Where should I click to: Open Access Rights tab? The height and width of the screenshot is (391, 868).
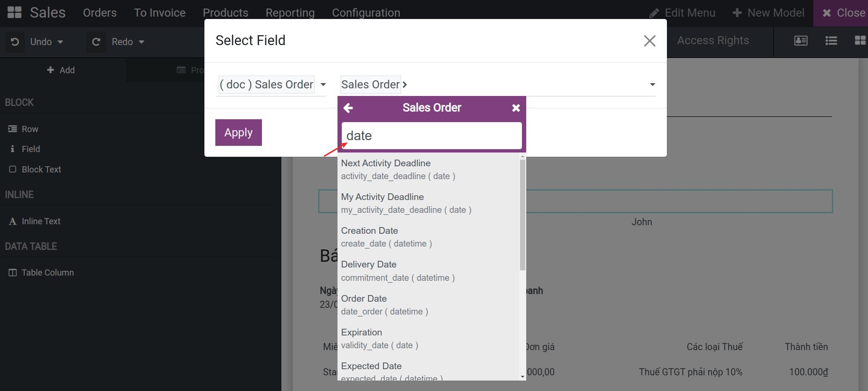pos(713,41)
